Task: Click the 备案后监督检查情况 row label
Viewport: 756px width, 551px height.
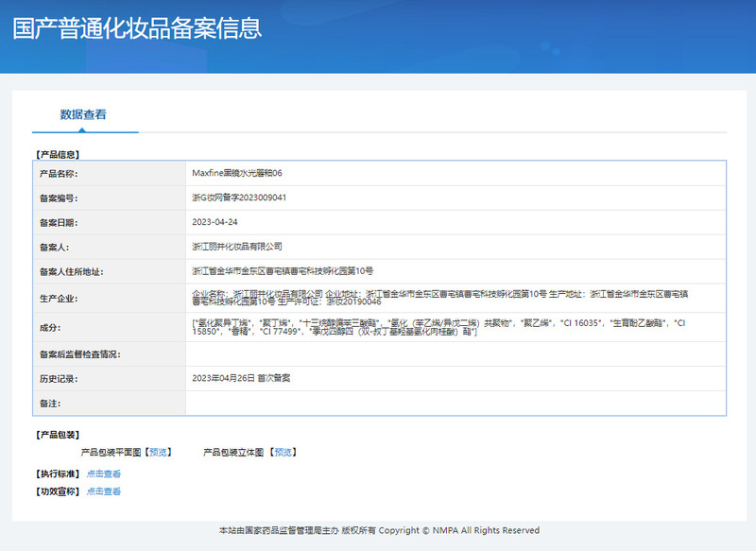Action: click(80, 354)
